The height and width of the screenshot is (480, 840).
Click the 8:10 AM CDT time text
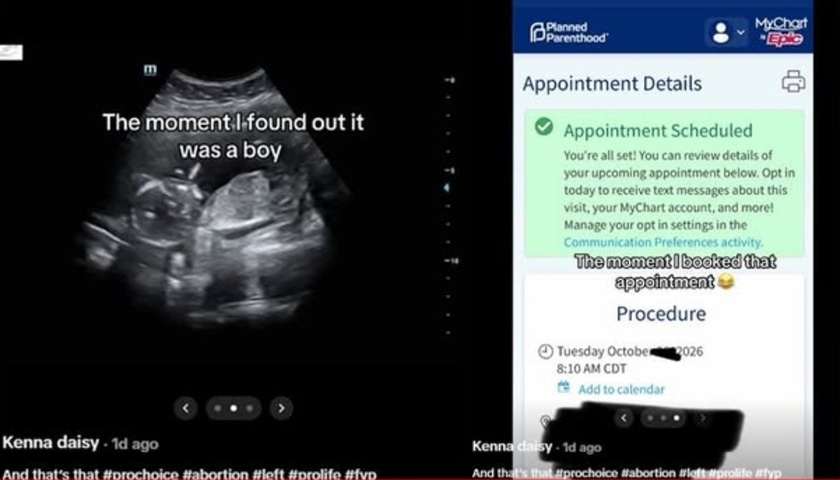click(x=591, y=369)
